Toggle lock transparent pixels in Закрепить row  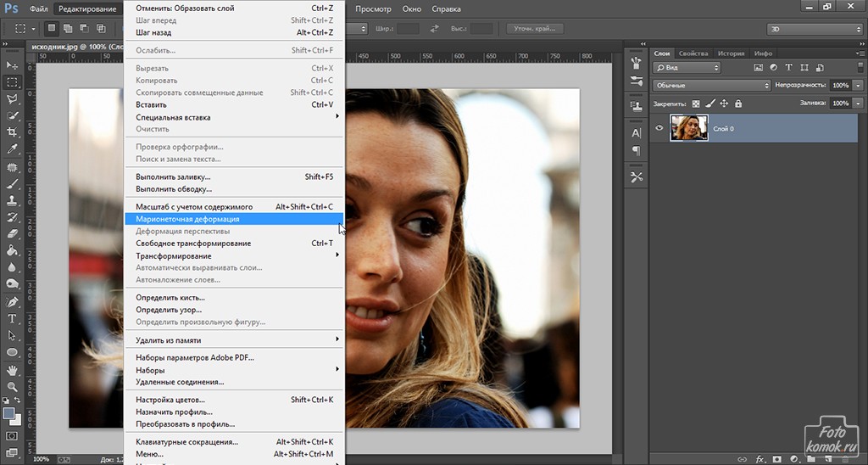[697, 104]
